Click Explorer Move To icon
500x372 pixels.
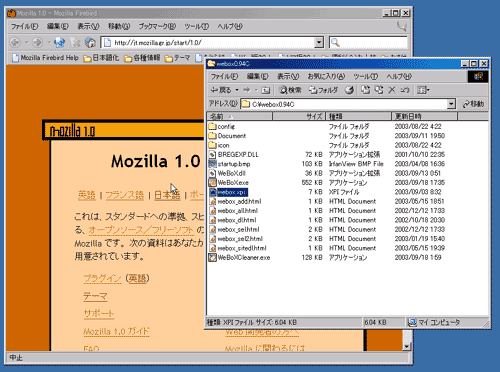pyautogui.click(x=366, y=90)
